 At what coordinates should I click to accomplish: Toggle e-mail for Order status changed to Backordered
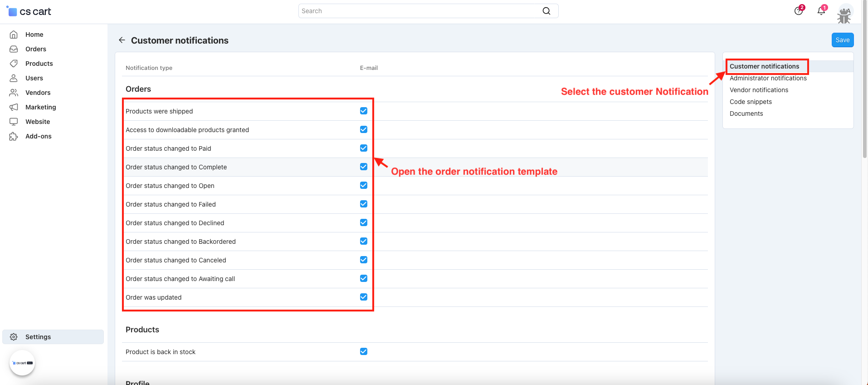(364, 241)
